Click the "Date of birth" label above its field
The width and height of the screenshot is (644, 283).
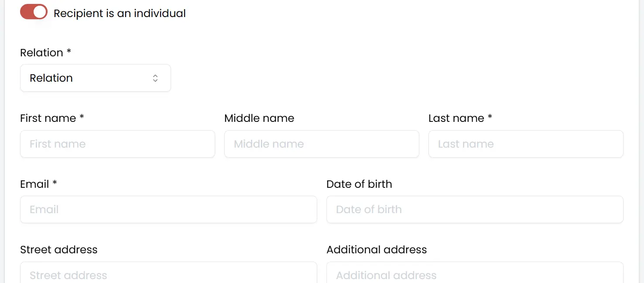pos(359,184)
